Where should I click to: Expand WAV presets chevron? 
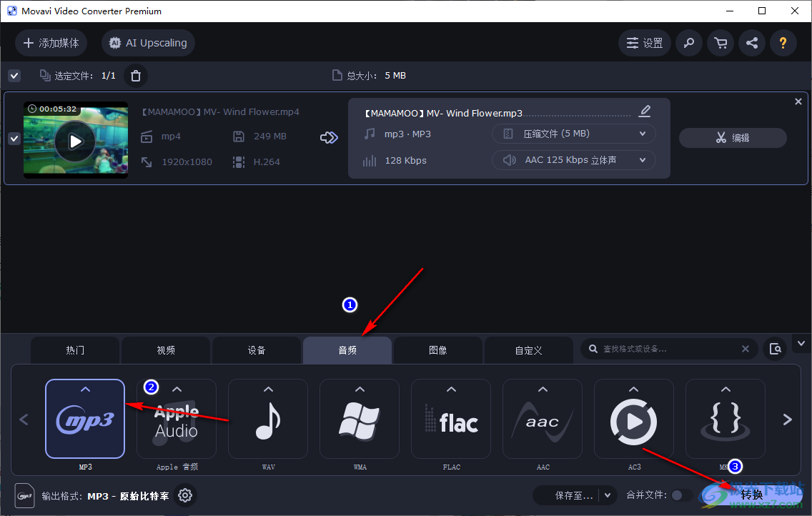coord(268,390)
